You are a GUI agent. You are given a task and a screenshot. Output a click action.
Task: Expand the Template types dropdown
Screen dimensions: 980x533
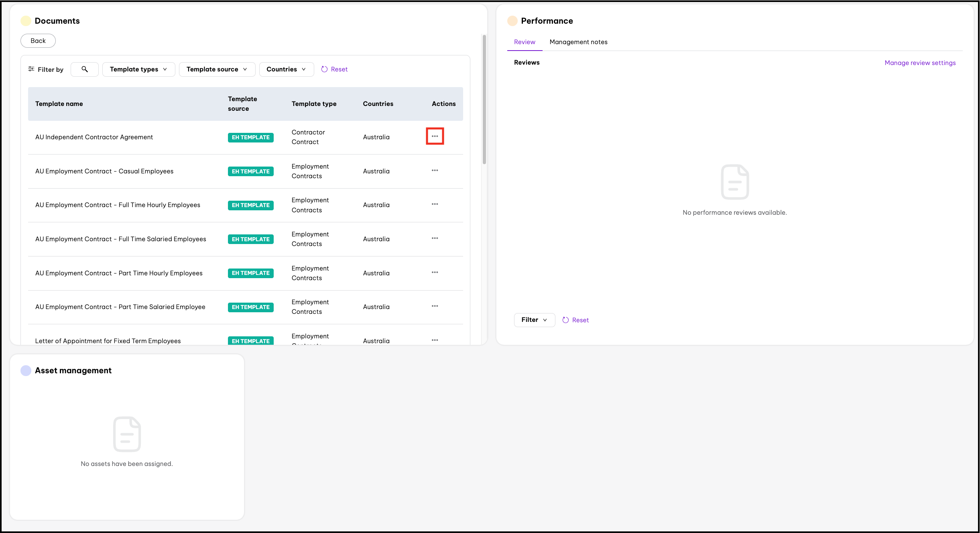pos(138,69)
